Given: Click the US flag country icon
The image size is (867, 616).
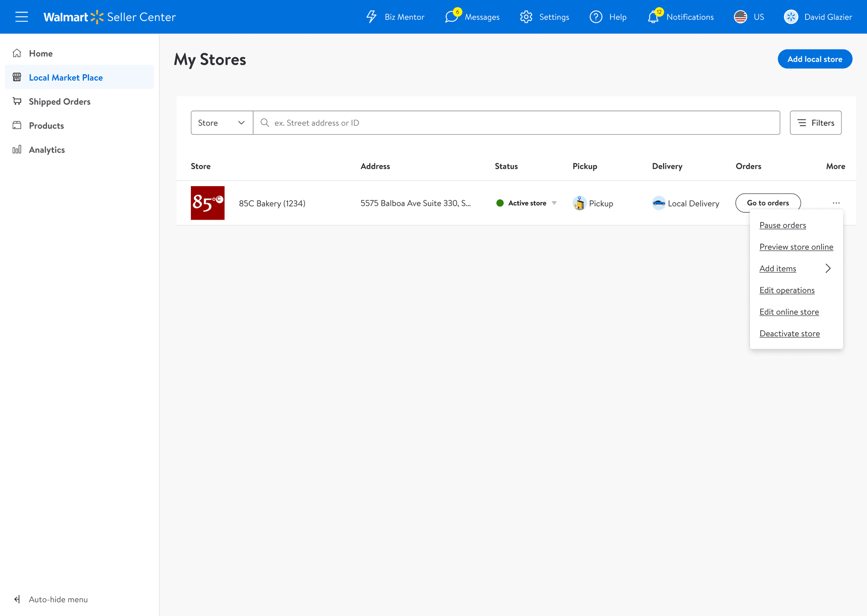Looking at the screenshot, I should (x=740, y=17).
